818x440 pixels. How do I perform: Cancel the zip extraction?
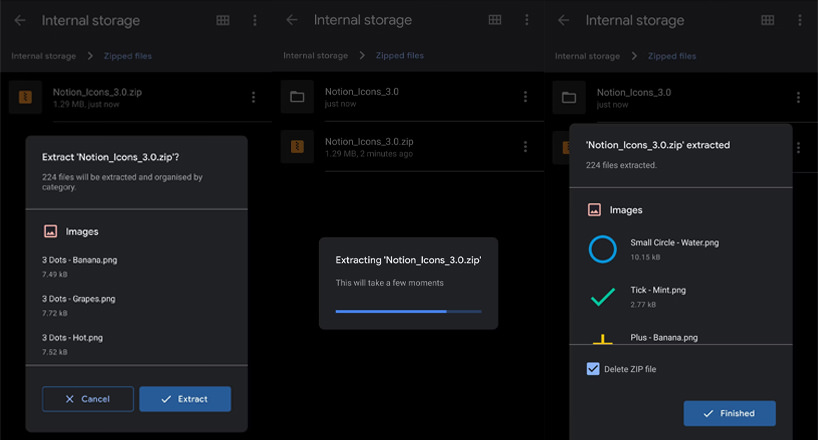coord(88,399)
